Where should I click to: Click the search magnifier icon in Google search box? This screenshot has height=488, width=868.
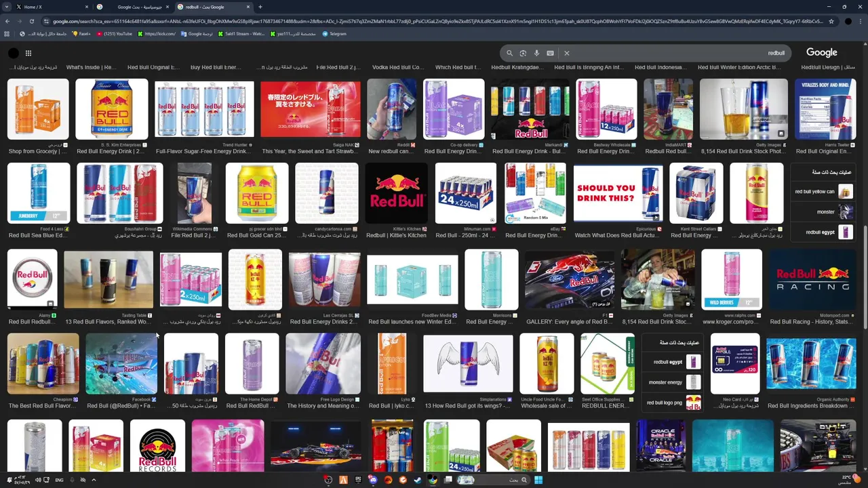[509, 53]
